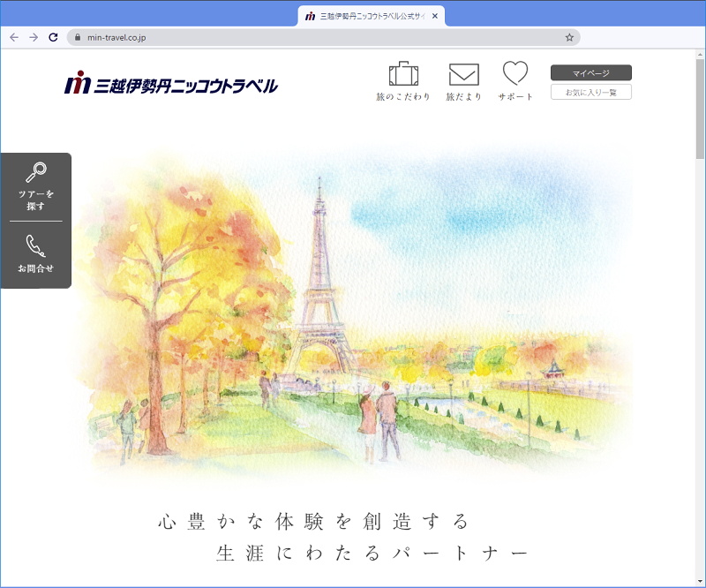Image resolution: width=706 pixels, height=588 pixels.
Task: Click the envelope icon for 旅だより
Action: 463,75
